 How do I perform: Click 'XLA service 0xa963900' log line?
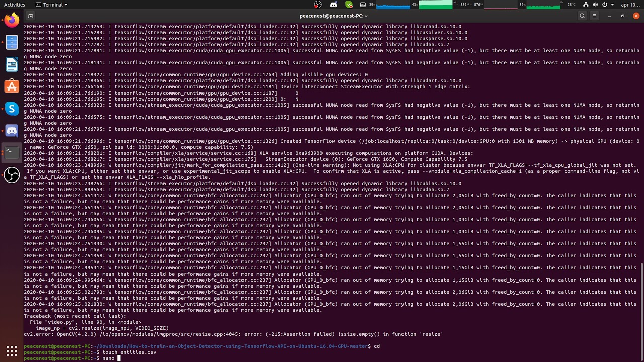coord(249,153)
